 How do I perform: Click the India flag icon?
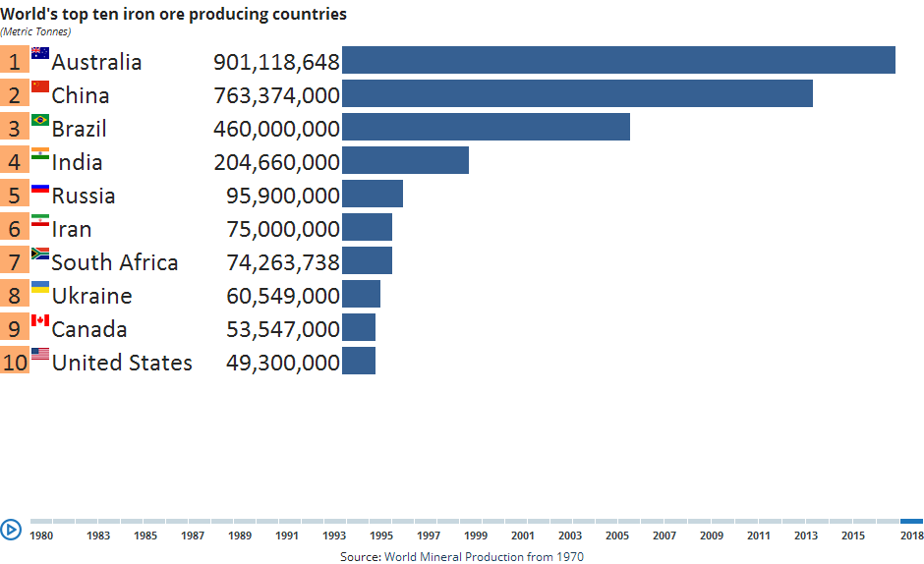(x=40, y=154)
